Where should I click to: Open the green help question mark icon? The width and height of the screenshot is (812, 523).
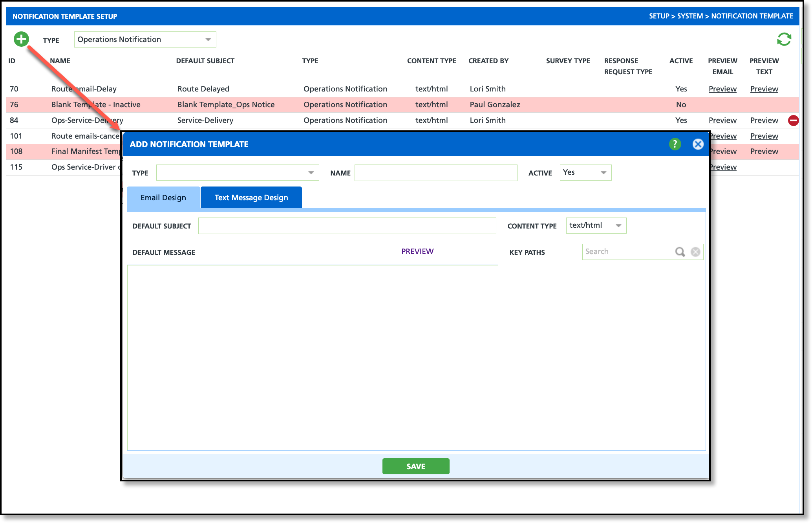point(675,144)
